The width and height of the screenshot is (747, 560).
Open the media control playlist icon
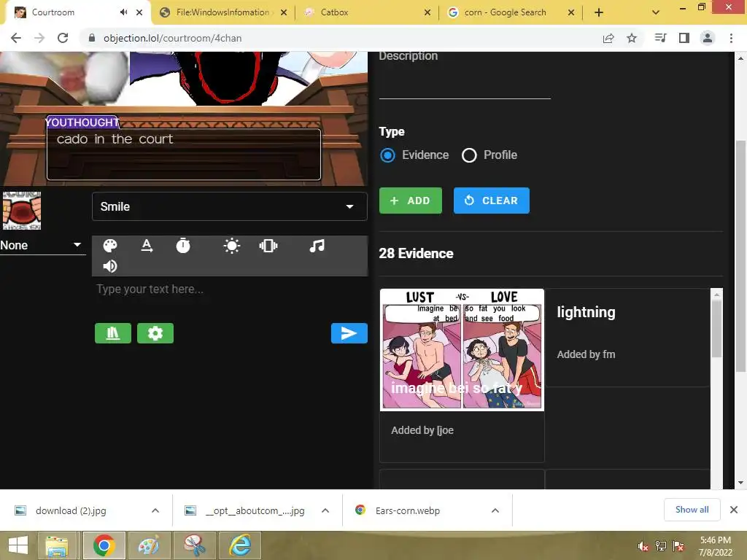pyautogui.click(x=660, y=38)
